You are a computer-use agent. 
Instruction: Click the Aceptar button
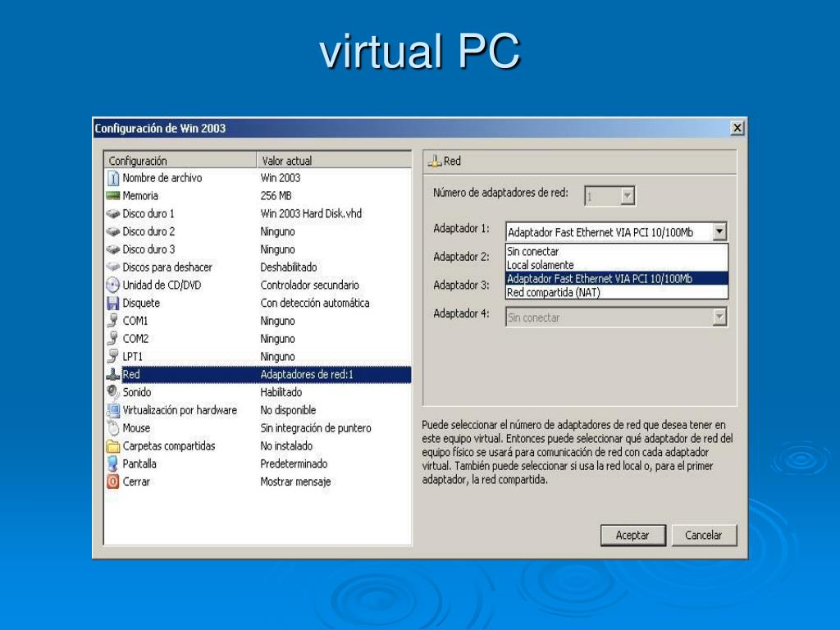[632, 535]
